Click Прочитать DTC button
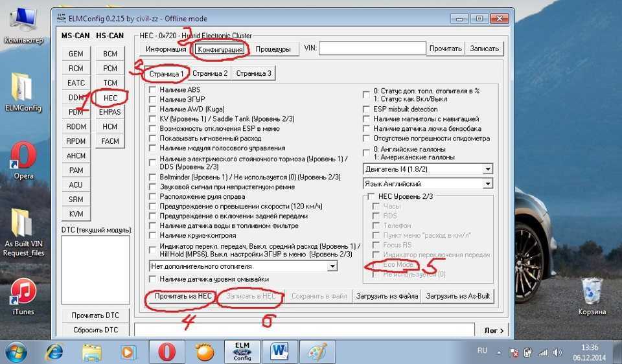 click(96, 315)
